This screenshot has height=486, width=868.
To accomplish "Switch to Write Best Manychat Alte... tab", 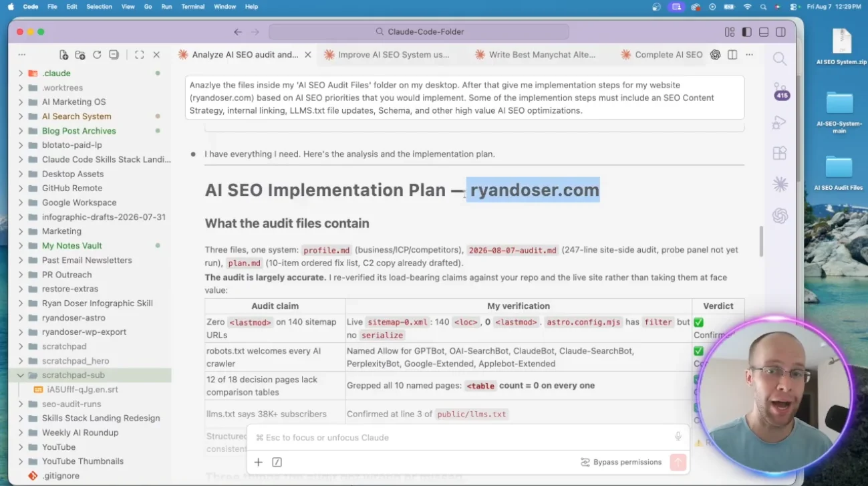I will click(x=534, y=55).
